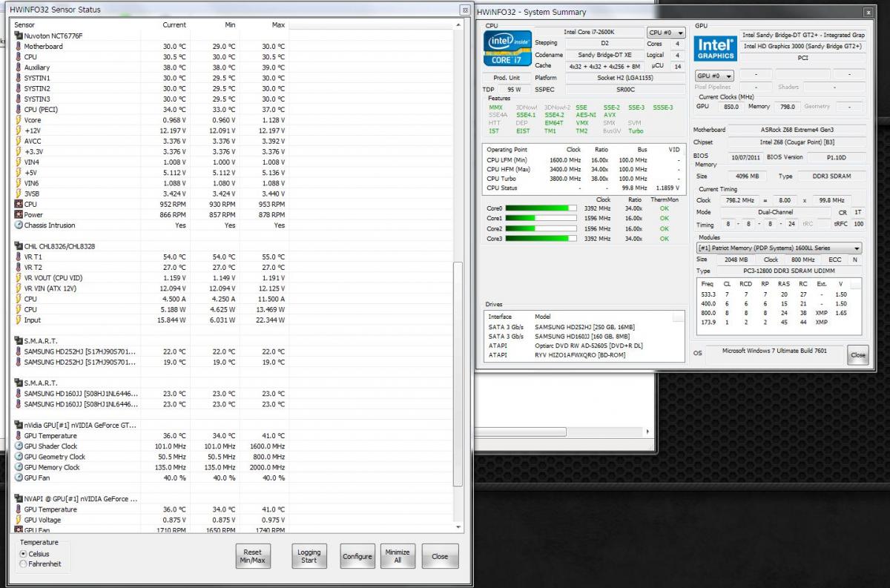The width and height of the screenshot is (890, 588).
Task: Select drive "RYV HIZO1AFWXQRO [BD-ROM]"
Action: pyautogui.click(x=584, y=354)
